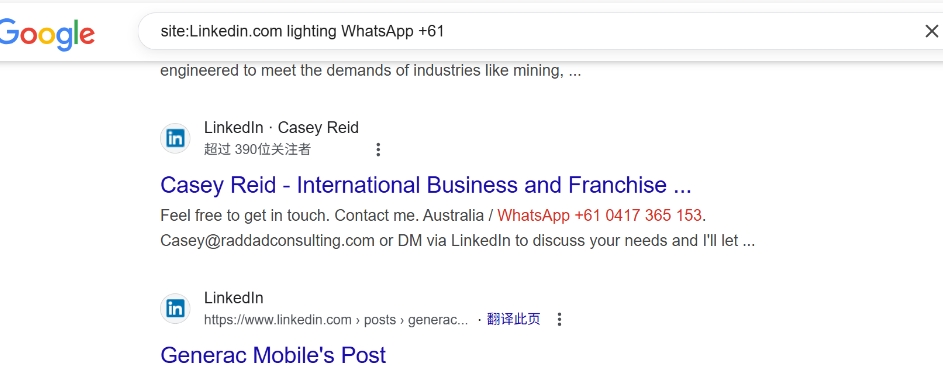The image size is (943, 377).
Task: Click the snippet mentioning industries like mining
Action: coord(370,71)
